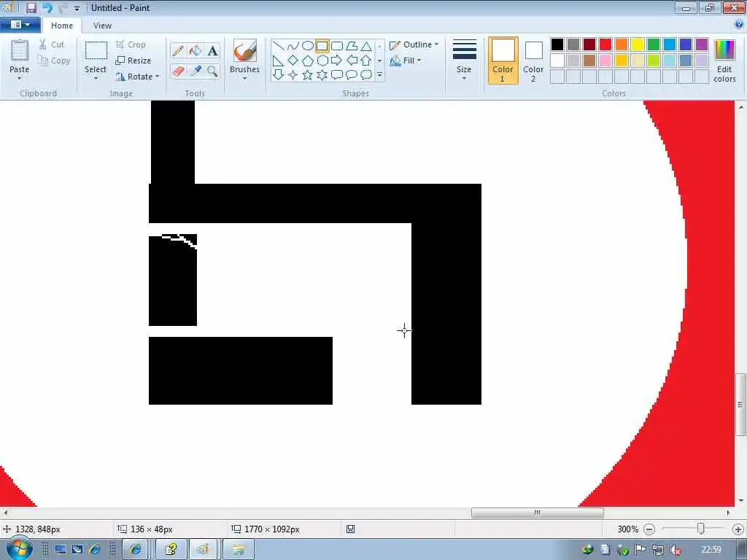Switch to the Home ribbon tab
This screenshot has width=747, height=560.
62,26
